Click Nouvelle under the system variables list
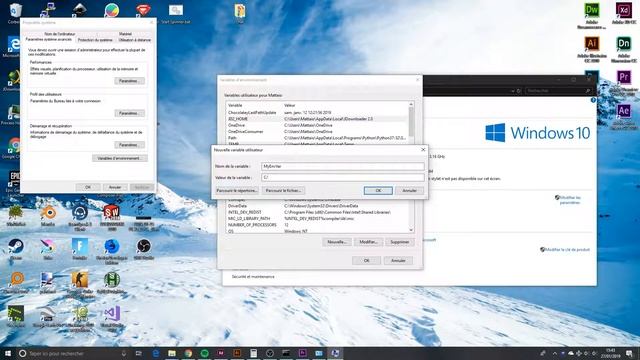The image size is (640, 360). (x=337, y=242)
